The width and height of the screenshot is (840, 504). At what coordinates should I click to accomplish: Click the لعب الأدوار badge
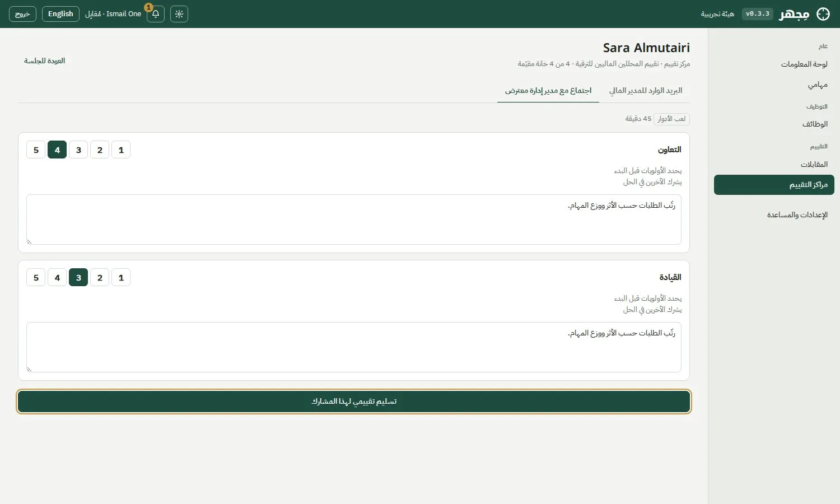pos(671,119)
